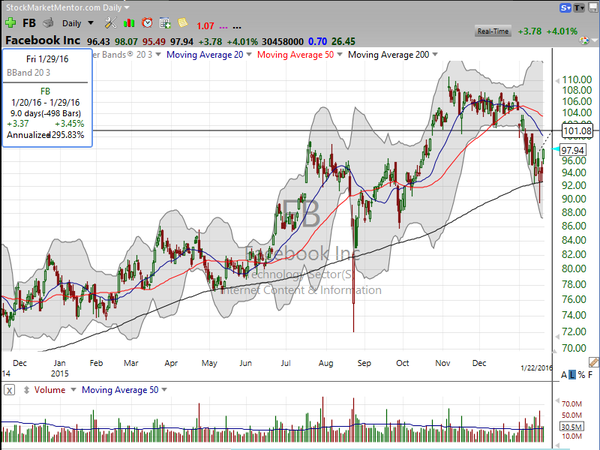Click volume scale triangle near 70.0M
Viewport: 600px width, 450px height.
(557, 401)
